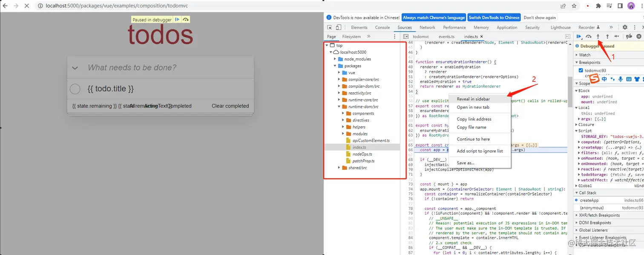This screenshot has height=255, width=644.
Task: Open DevTools settings gear
Action: point(625,27)
